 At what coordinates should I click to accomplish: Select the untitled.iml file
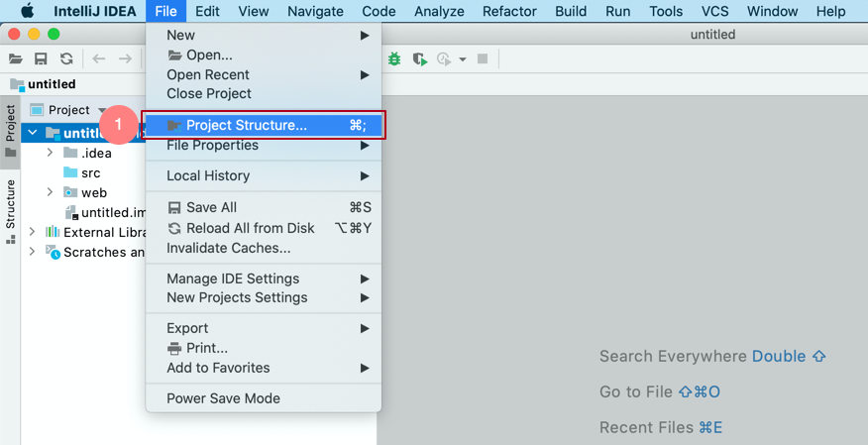pos(105,212)
